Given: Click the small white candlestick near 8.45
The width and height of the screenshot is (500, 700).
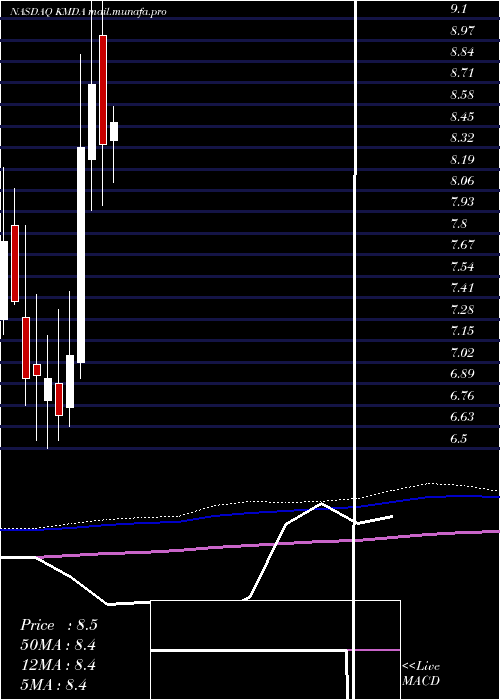Looking at the screenshot, I should pos(114,132).
